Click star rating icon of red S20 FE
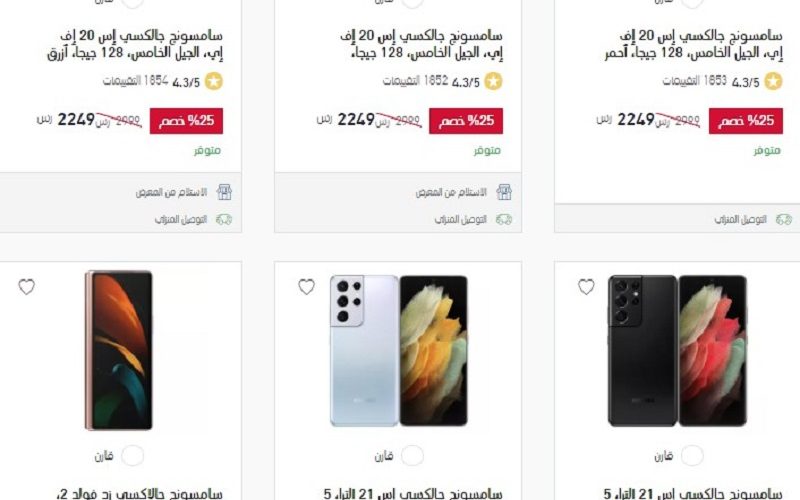This screenshot has height=500, width=800. pos(773,81)
